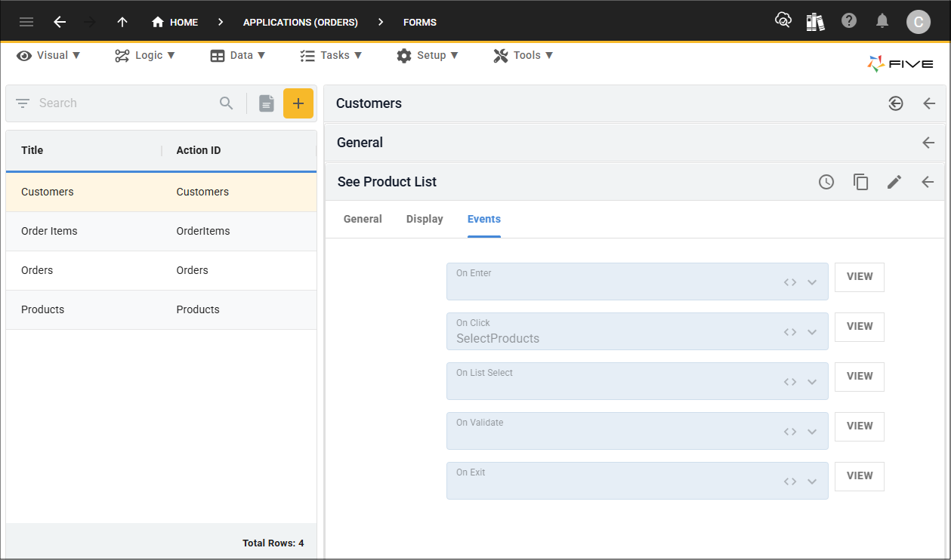Open the notifications bell

(882, 21)
